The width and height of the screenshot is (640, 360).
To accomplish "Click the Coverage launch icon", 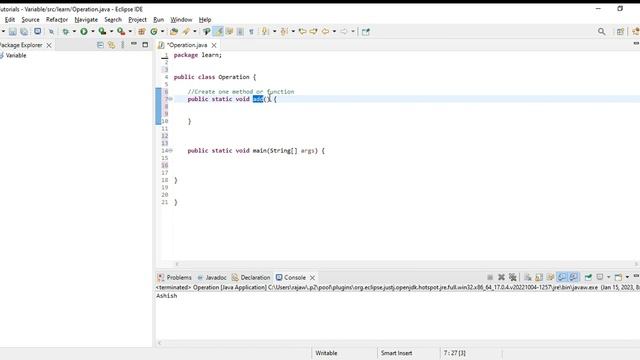I will pyautogui.click(x=102, y=31).
